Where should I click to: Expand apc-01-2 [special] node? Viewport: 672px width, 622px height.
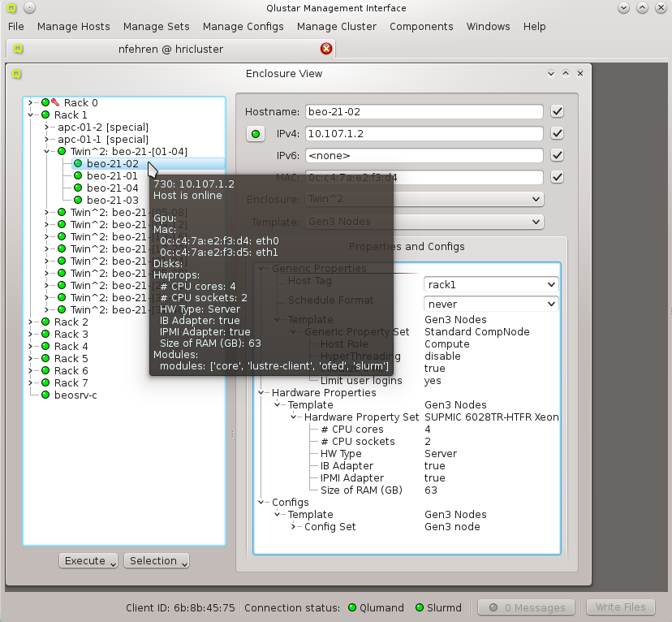pos(46,127)
